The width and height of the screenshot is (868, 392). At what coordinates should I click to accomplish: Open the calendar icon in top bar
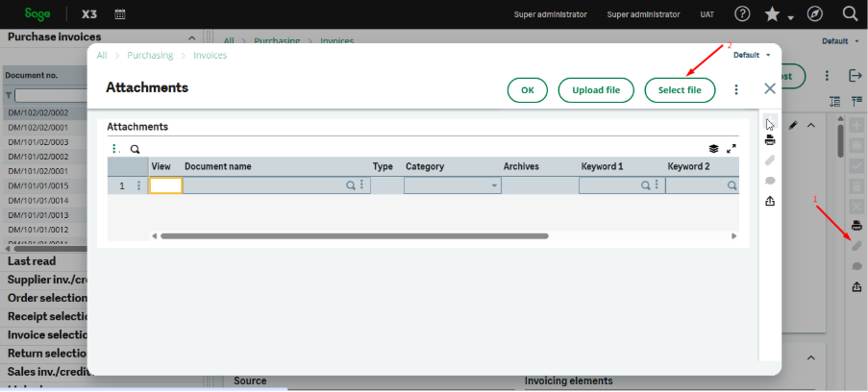point(120,14)
